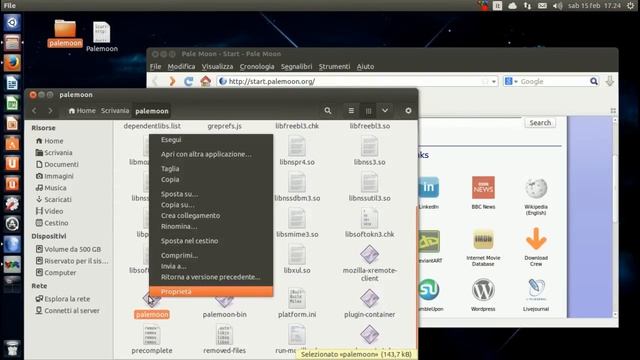Select Ritorna a versione precedente…
This screenshot has width=640, height=360.
coord(211,277)
